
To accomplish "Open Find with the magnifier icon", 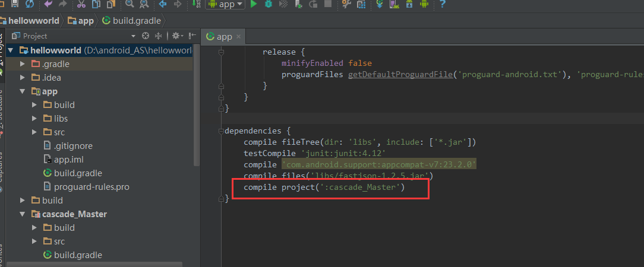I will coord(130,5).
